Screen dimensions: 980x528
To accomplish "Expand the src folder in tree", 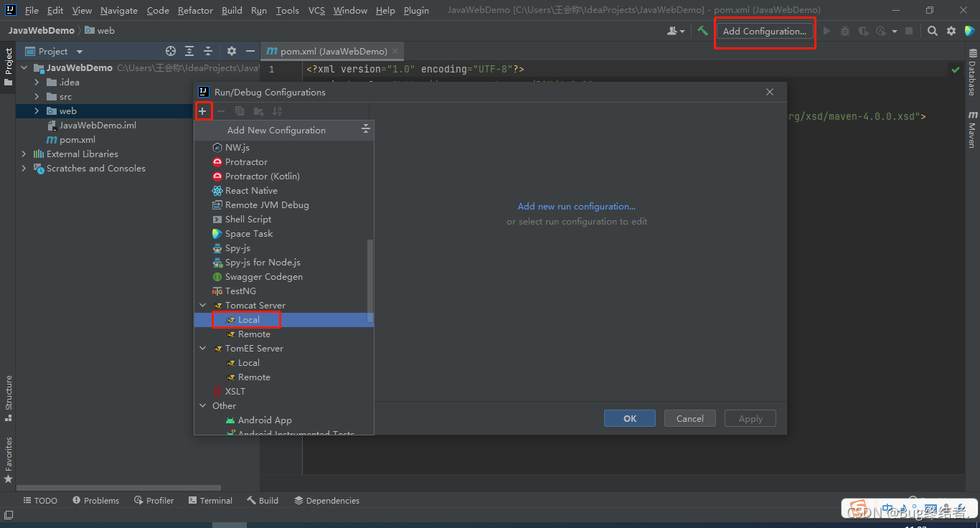I will coord(37,97).
